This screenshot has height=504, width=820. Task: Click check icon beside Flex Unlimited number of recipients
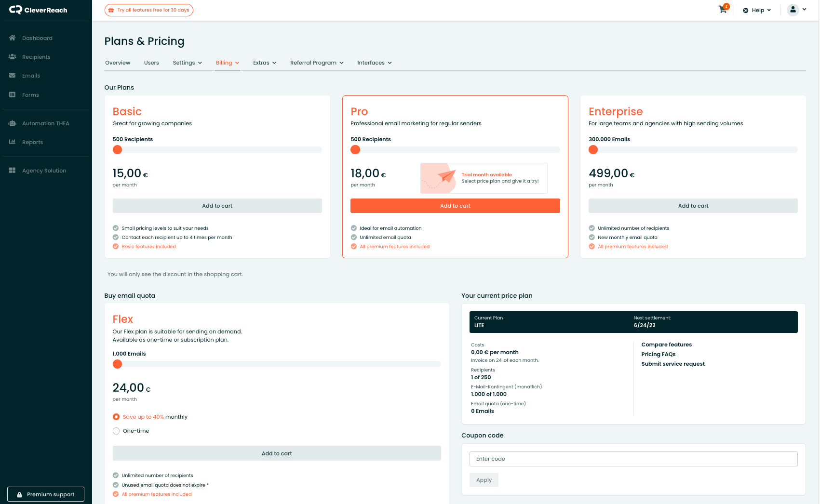(116, 476)
